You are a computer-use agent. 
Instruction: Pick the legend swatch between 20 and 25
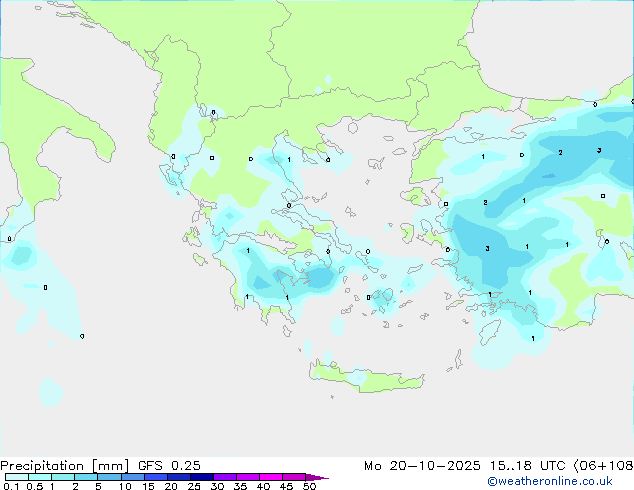coord(179,477)
